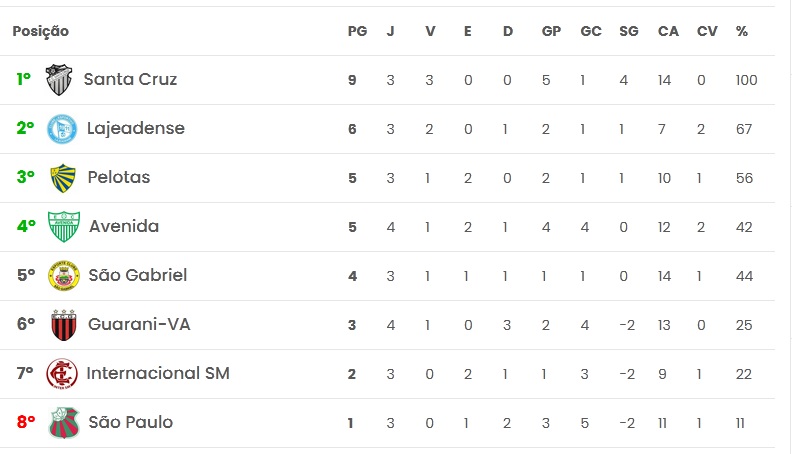Click the GP goals-for column header
The width and height of the screenshot is (792, 454).
551,31
